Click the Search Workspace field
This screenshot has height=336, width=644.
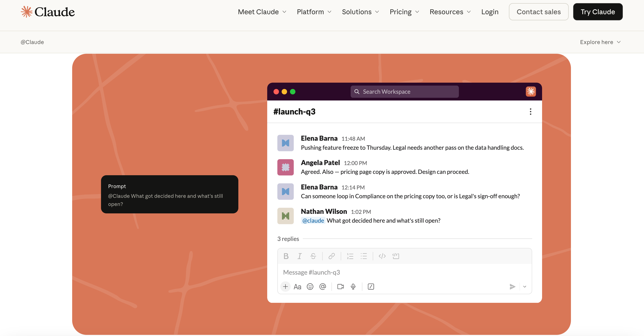pyautogui.click(x=405, y=92)
